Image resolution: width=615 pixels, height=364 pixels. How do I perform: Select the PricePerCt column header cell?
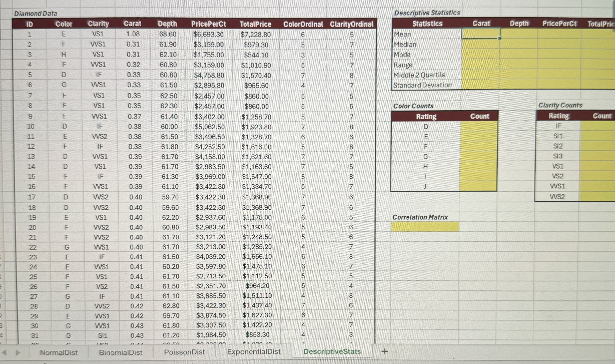(209, 24)
